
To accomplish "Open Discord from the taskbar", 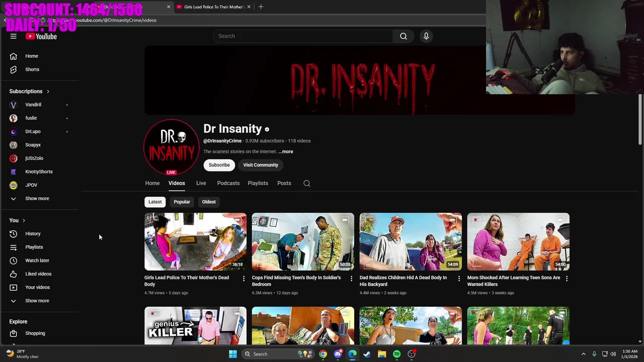I will 338,354.
